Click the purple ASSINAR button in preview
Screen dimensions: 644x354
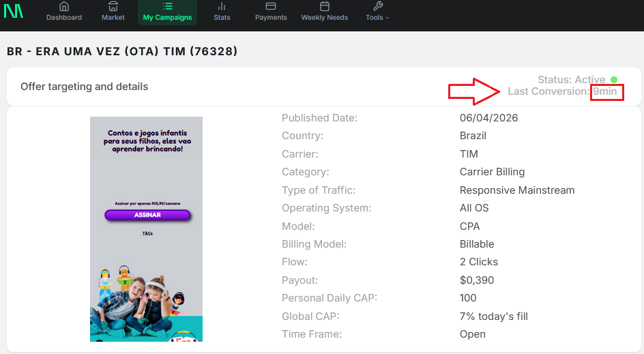147,215
